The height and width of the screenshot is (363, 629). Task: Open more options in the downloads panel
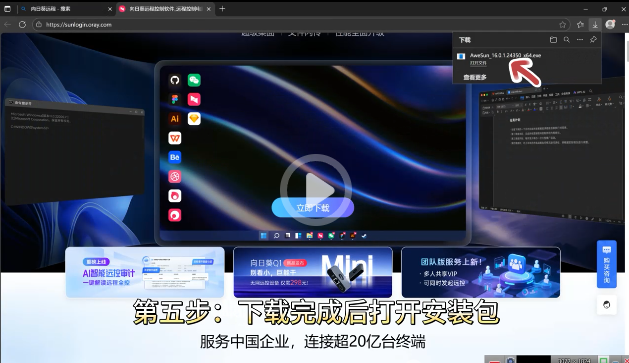coord(580,40)
